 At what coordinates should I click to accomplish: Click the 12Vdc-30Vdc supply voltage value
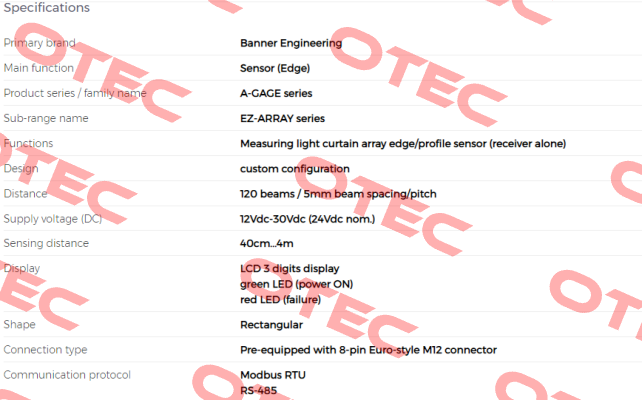coord(307,219)
